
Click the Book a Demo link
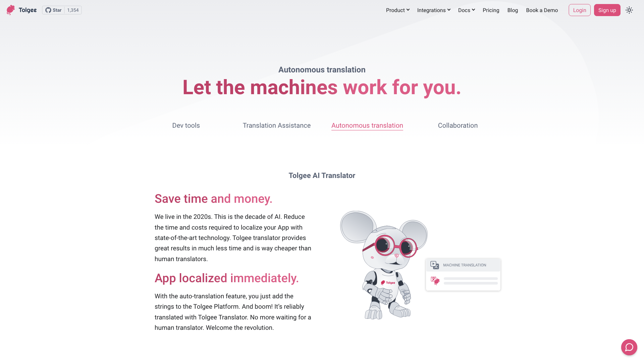point(542,10)
